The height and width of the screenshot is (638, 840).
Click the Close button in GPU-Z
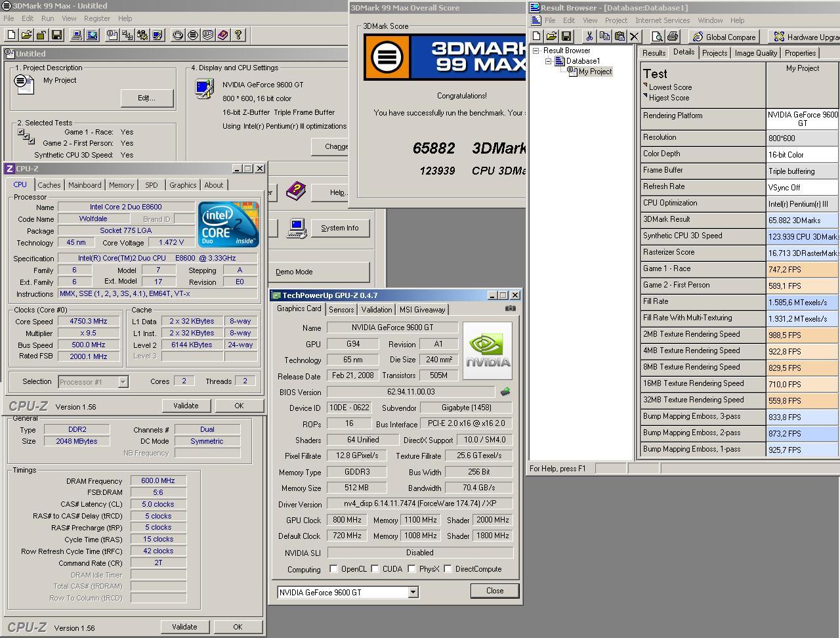[495, 591]
